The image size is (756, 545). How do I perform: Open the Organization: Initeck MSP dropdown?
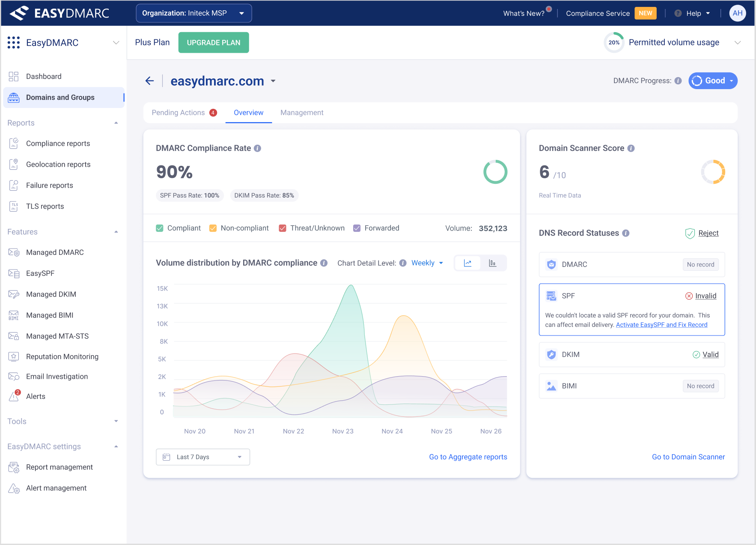click(x=193, y=13)
